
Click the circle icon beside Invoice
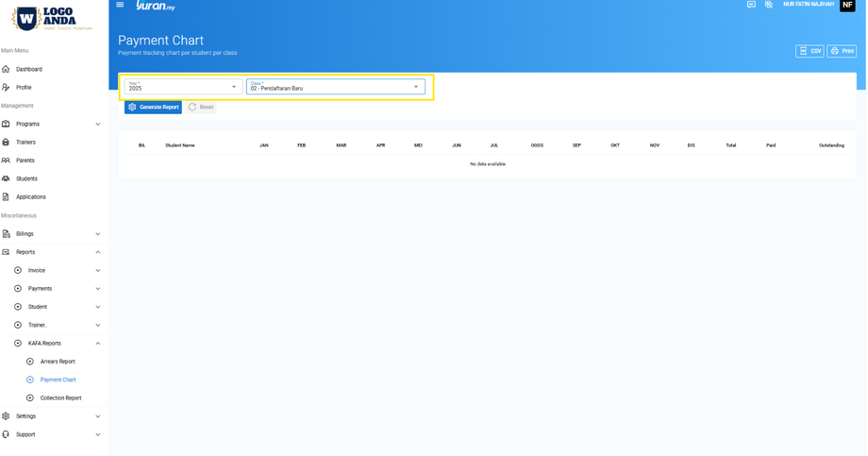coord(18,270)
